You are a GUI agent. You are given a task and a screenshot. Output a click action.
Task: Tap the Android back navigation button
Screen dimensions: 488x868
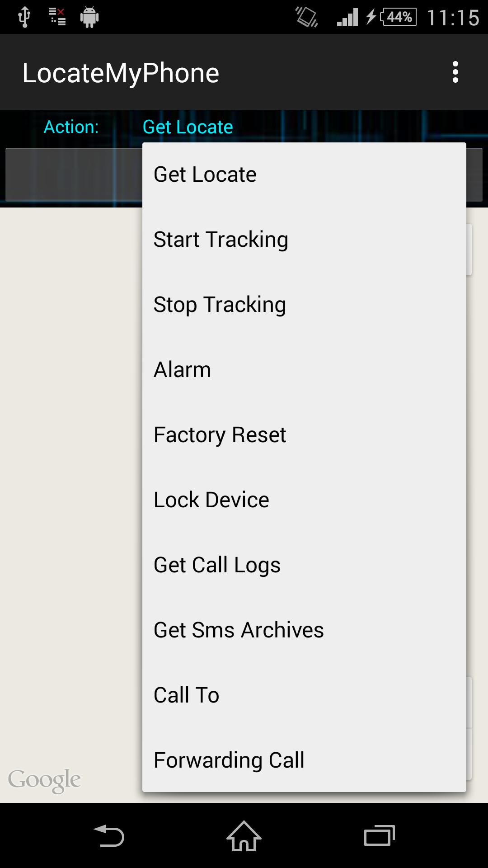tap(109, 835)
